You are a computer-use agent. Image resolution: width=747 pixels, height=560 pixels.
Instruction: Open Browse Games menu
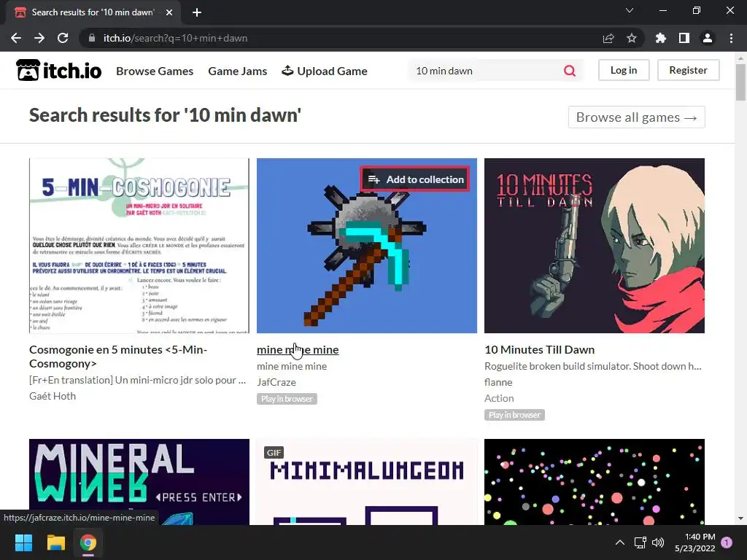click(155, 71)
